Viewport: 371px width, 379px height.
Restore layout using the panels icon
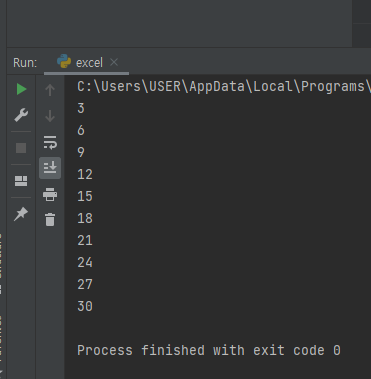pyautogui.click(x=21, y=181)
